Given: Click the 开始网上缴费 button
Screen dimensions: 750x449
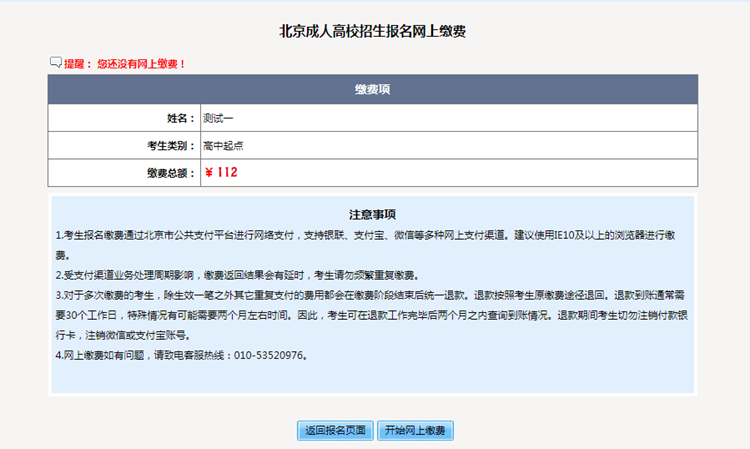Looking at the screenshot, I should pyautogui.click(x=417, y=431).
